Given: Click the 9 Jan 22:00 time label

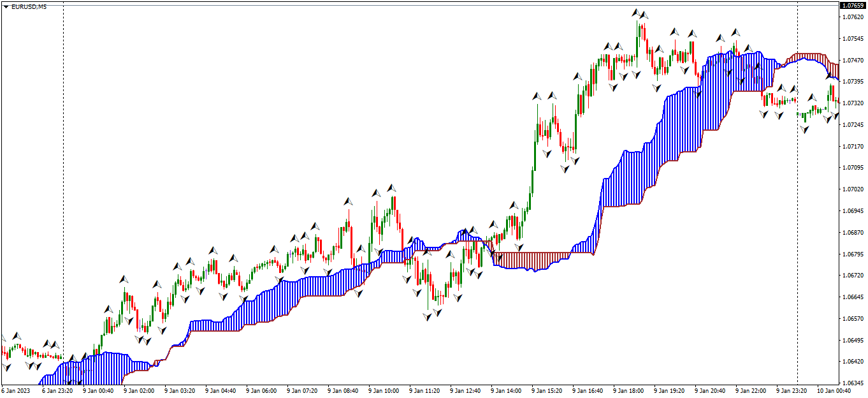Looking at the screenshot, I should [751, 390].
